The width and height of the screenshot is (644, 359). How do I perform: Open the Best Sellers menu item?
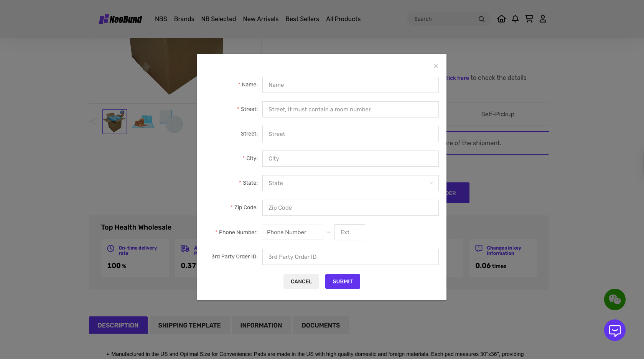(x=302, y=19)
